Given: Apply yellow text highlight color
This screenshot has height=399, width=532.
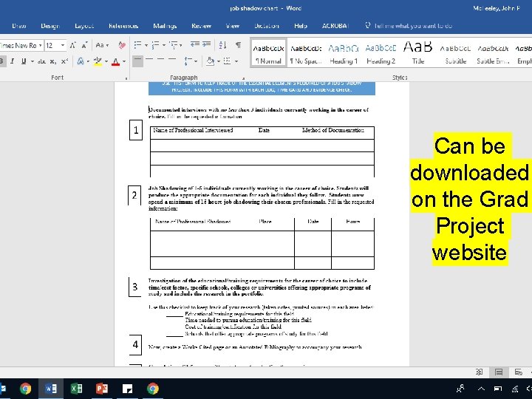Looking at the screenshot, I should point(98,61).
